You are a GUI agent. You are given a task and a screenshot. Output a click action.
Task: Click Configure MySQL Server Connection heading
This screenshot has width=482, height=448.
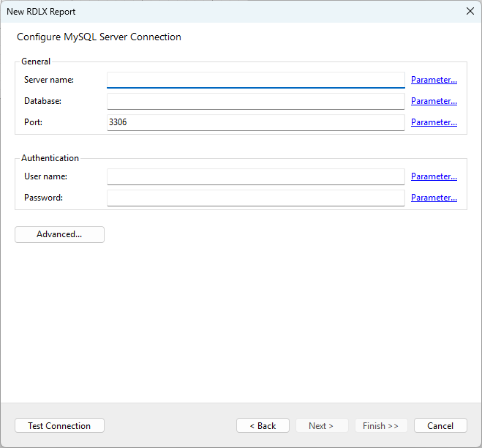pos(99,37)
